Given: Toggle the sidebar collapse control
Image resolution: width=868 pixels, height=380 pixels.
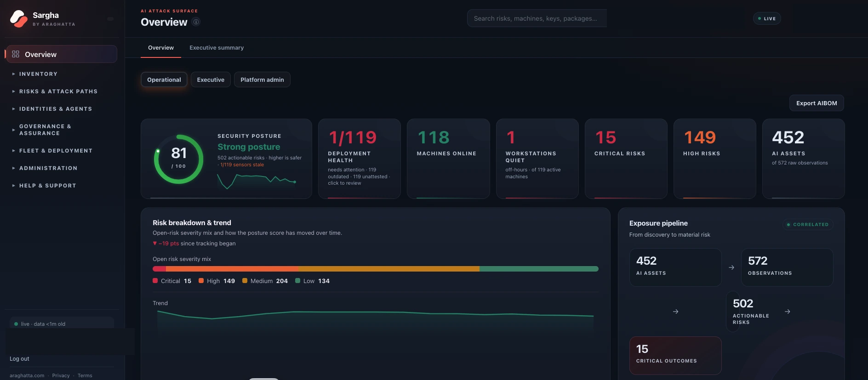Looking at the screenshot, I should (110, 19).
